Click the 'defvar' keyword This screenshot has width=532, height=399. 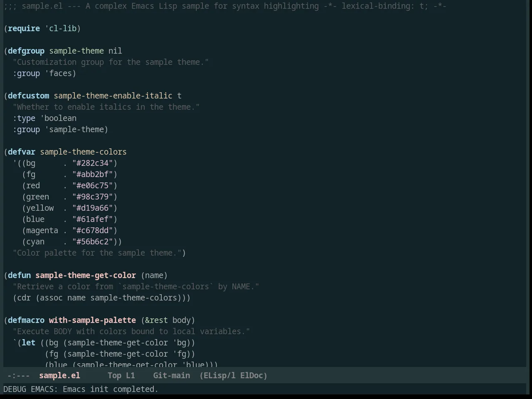22,152
